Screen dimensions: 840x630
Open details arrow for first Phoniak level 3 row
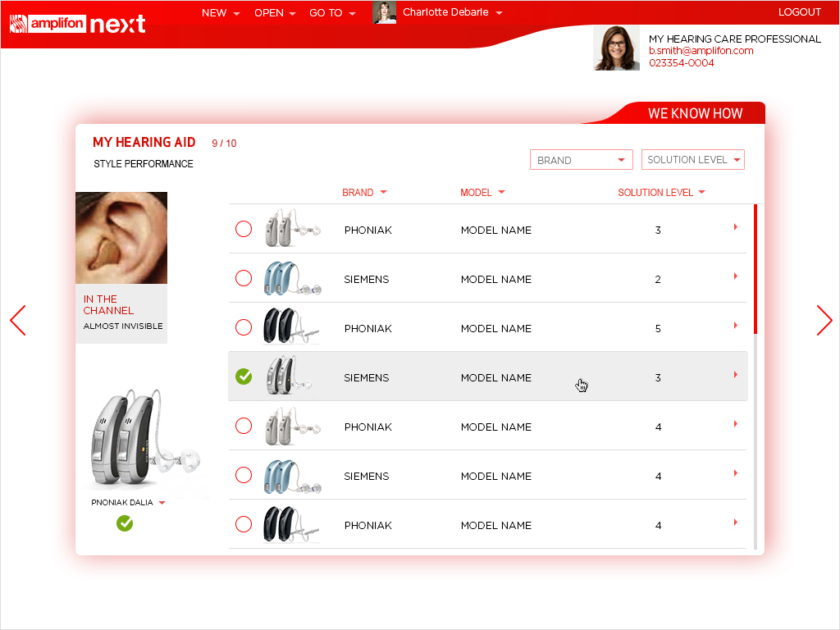click(x=736, y=227)
